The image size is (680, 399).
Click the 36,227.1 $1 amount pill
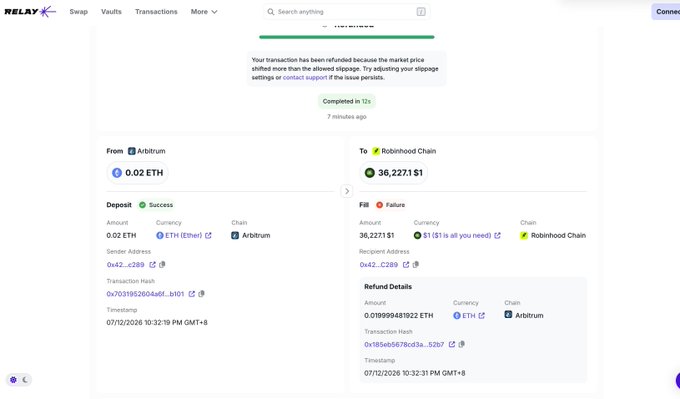point(393,173)
